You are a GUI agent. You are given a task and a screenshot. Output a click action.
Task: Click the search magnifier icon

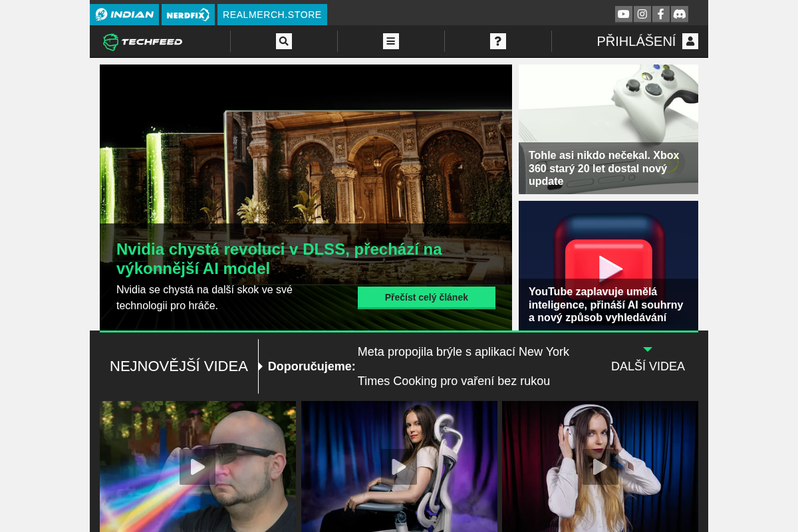284,41
